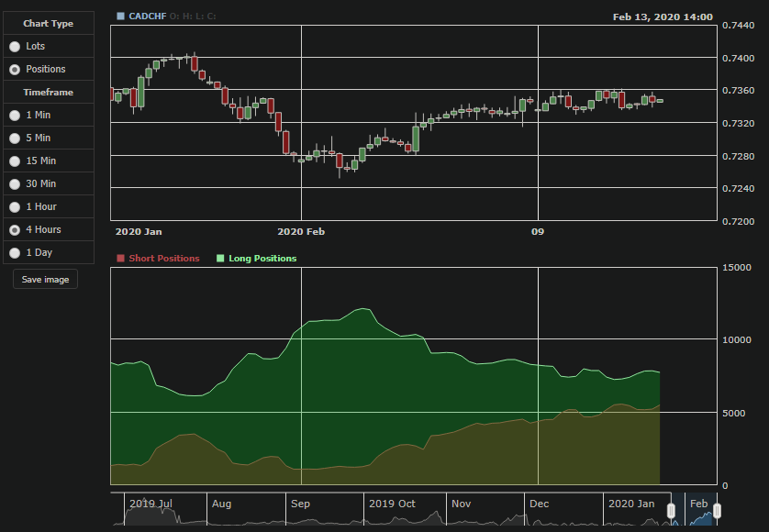
Task: Set timeframe to 1 Hour
Action: (15, 207)
